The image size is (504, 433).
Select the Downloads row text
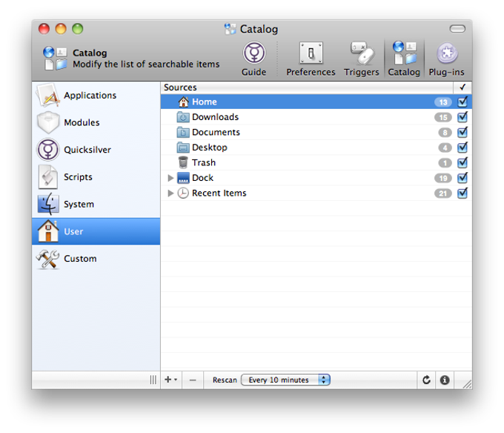(216, 117)
